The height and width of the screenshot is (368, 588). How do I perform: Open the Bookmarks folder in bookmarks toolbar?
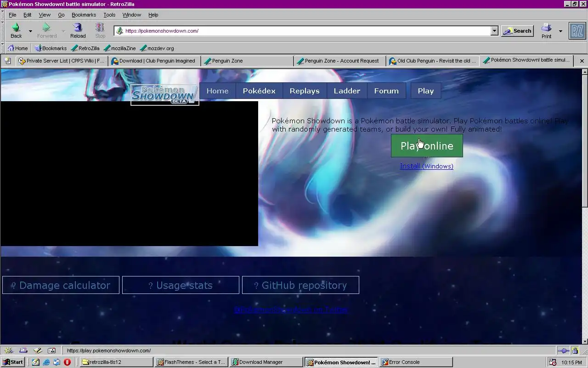click(51, 48)
